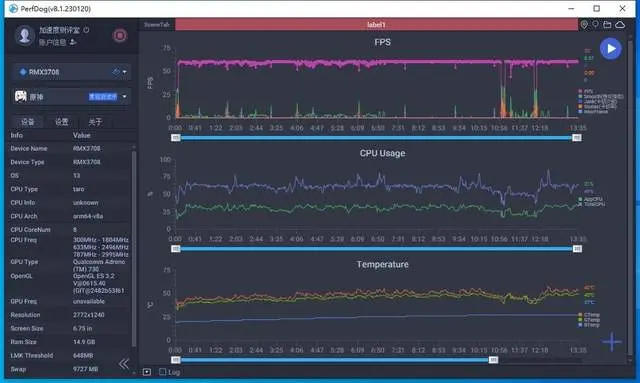The width and height of the screenshot is (640, 383).
Task: Click the small play-box icon beside Log
Action: pos(147,372)
